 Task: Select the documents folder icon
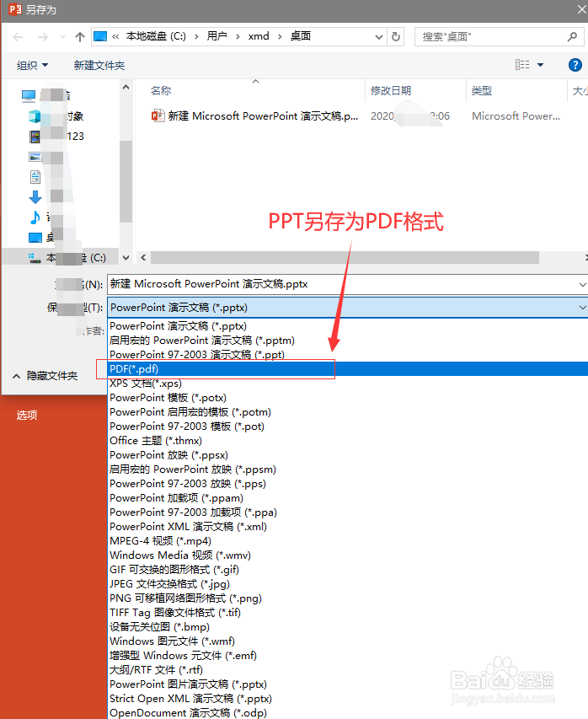pos(35,176)
